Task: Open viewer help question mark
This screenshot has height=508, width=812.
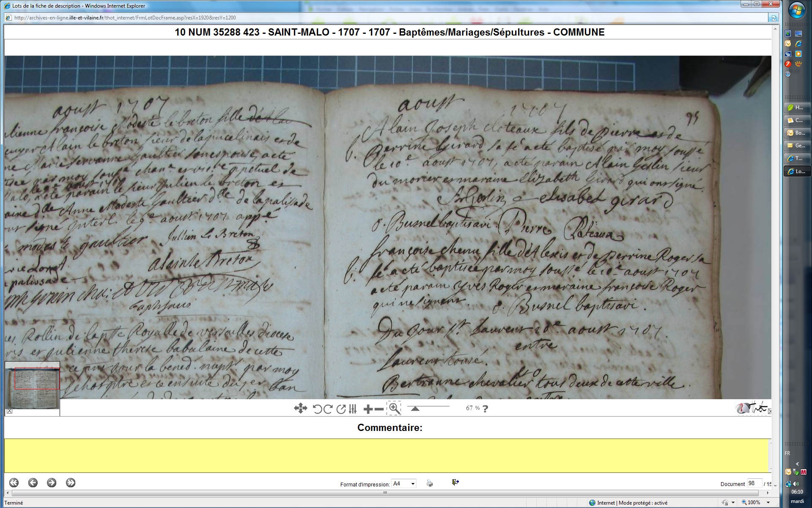Action: (486, 409)
